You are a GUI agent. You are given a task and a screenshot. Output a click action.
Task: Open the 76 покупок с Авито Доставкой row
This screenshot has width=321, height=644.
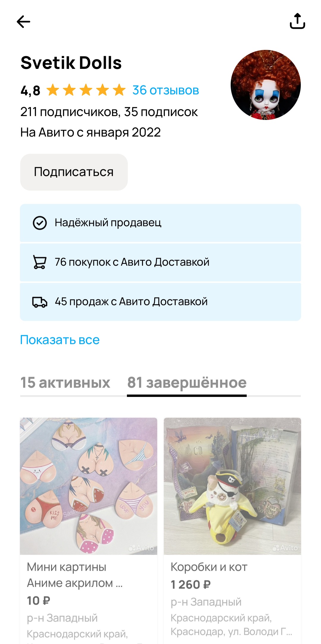(160, 262)
